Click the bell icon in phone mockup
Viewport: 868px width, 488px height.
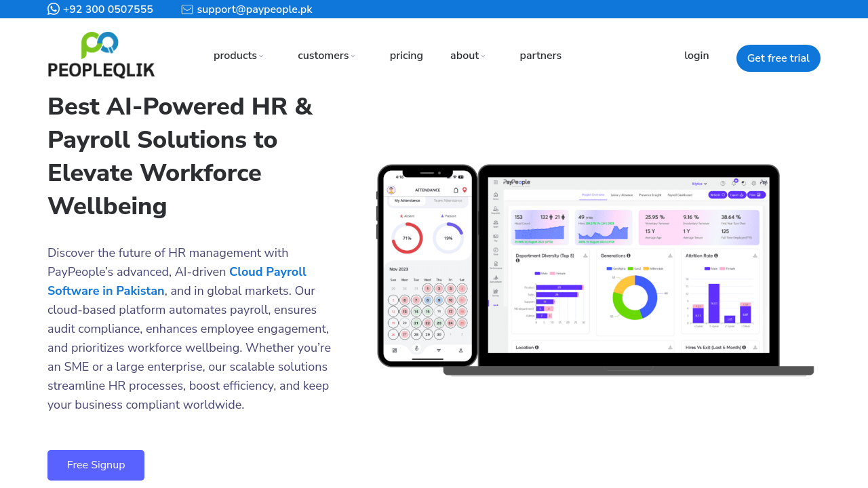pos(456,190)
